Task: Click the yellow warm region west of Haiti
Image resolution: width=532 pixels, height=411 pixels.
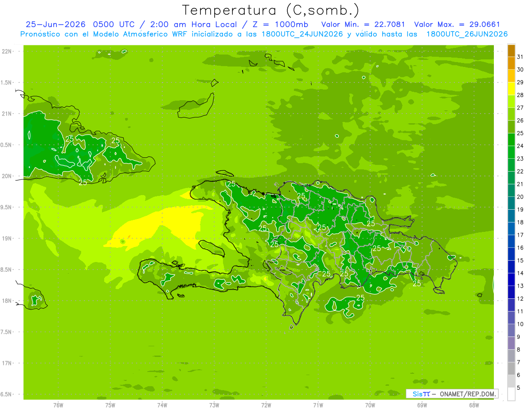Action: (151, 228)
